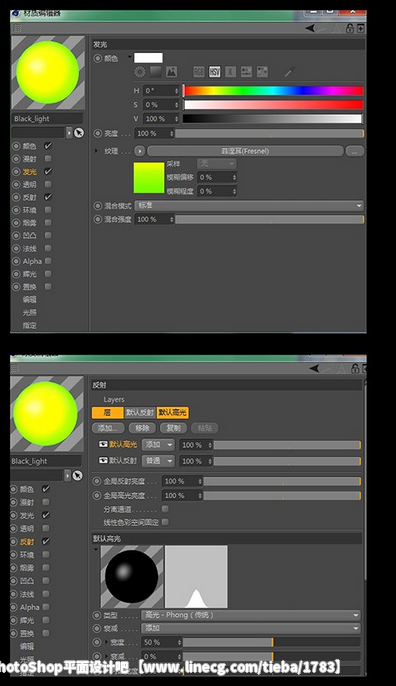Expand the triangle next to the 颜色 swatch
This screenshot has height=686, width=396.
tap(130, 57)
